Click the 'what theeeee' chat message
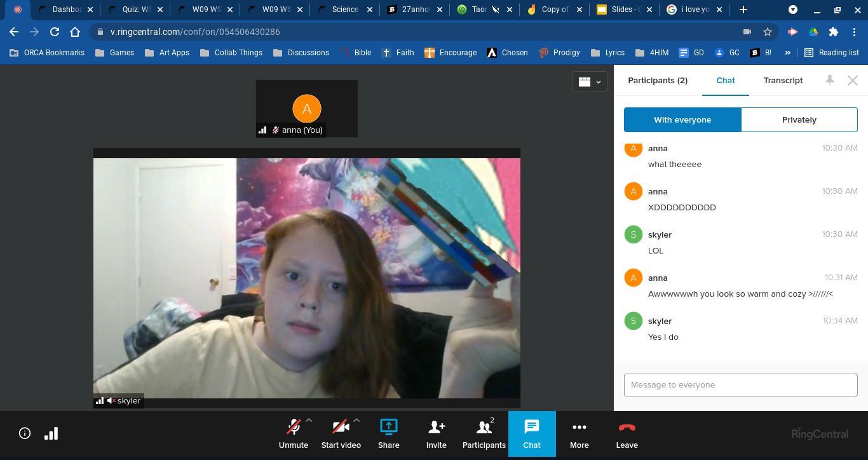868x460 pixels. point(675,165)
